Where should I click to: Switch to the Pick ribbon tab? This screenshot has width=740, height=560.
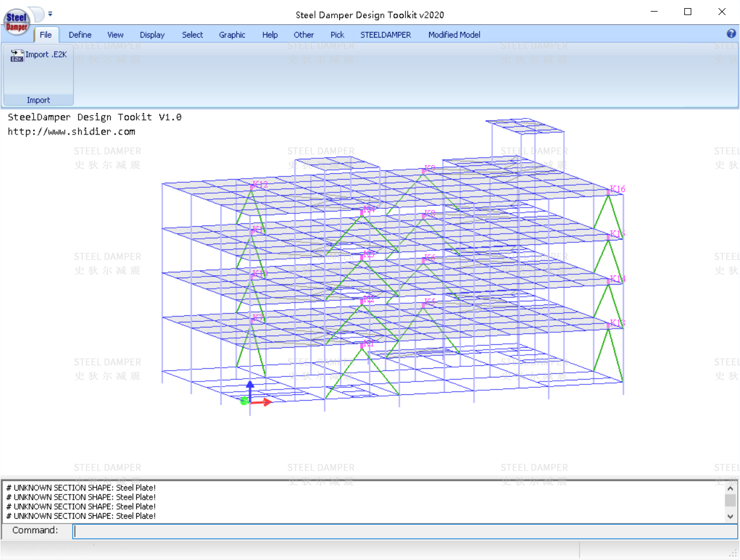pyautogui.click(x=338, y=35)
